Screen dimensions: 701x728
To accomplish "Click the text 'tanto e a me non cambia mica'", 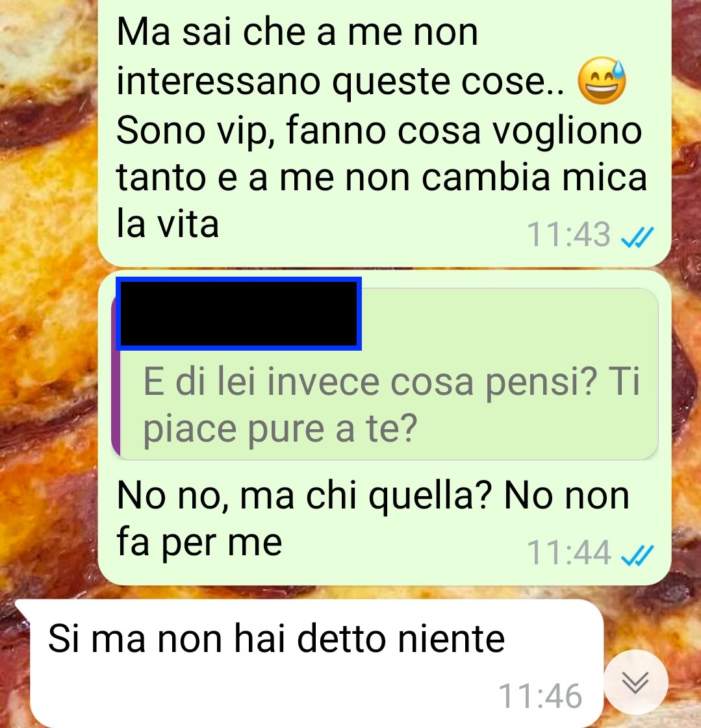I will 381,177.
